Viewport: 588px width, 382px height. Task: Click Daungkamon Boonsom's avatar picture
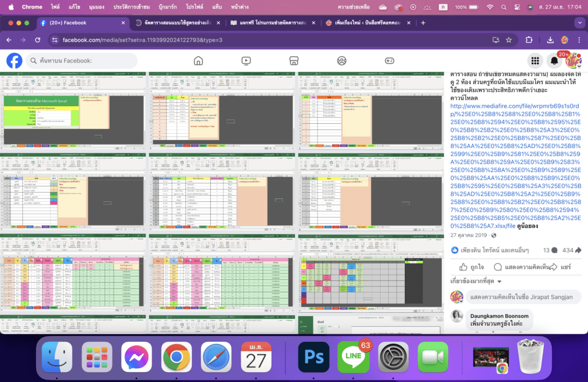pyautogui.click(x=457, y=317)
